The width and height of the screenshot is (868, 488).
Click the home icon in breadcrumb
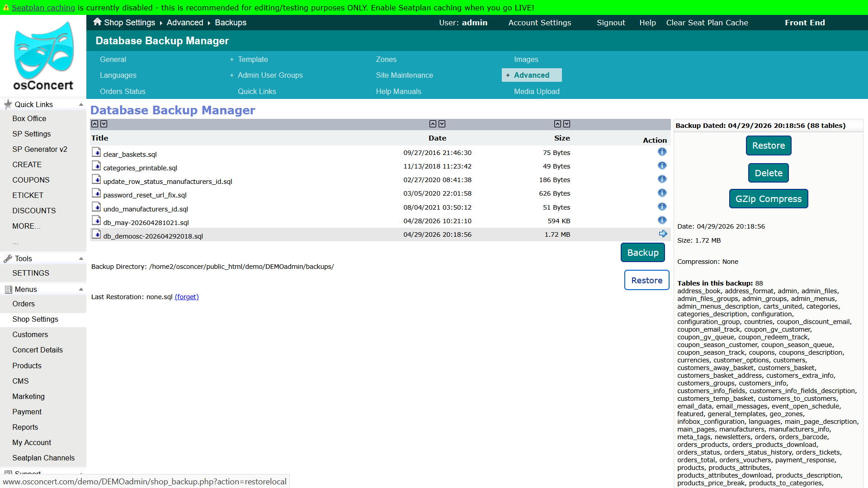97,22
